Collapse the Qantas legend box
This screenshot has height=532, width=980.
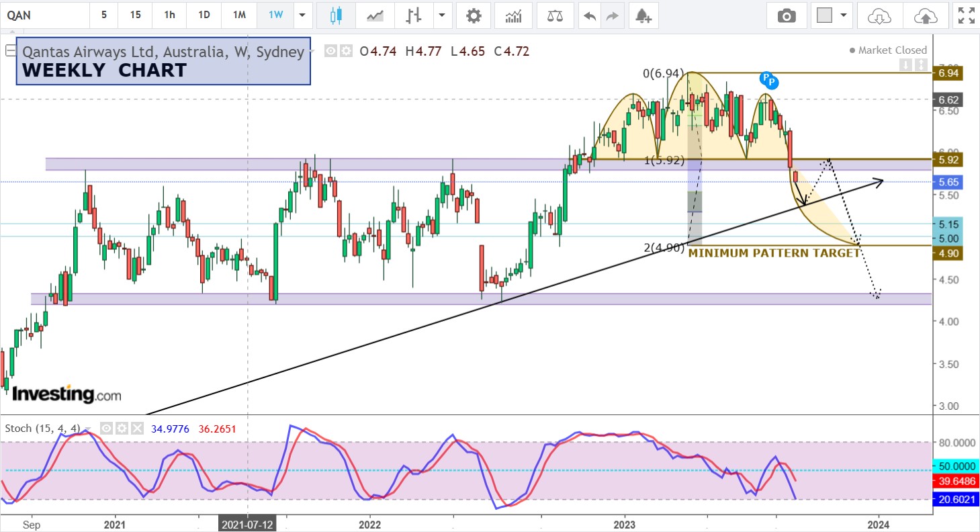click(10, 50)
